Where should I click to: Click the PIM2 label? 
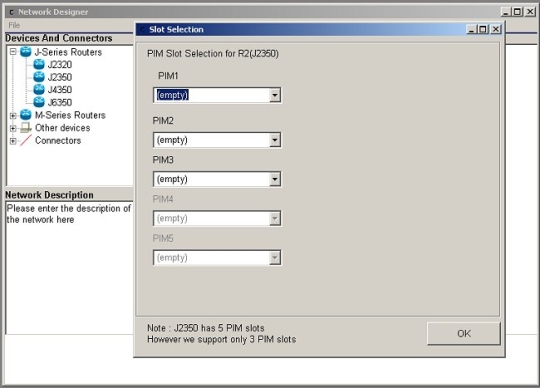click(x=163, y=121)
